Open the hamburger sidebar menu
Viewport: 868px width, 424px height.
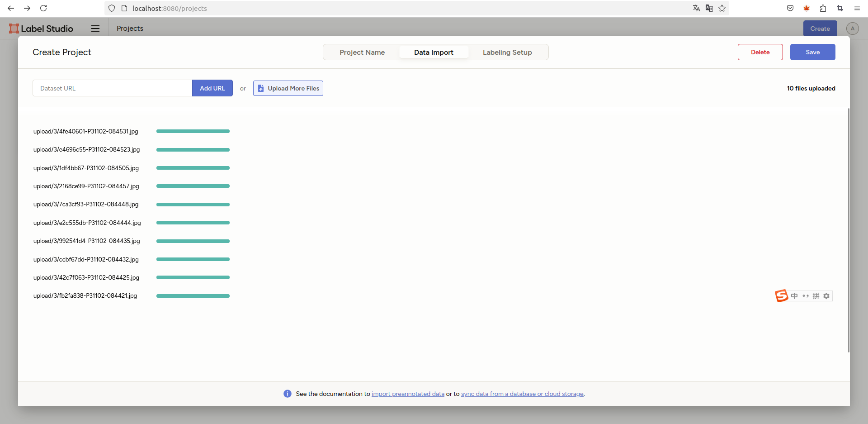coord(95,29)
